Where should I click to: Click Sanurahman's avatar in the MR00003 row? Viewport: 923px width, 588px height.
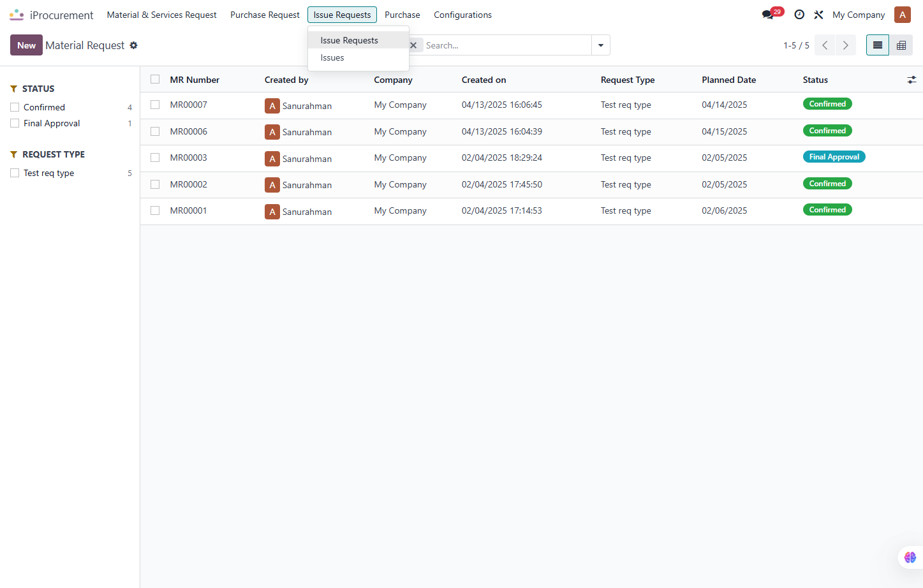coord(272,159)
